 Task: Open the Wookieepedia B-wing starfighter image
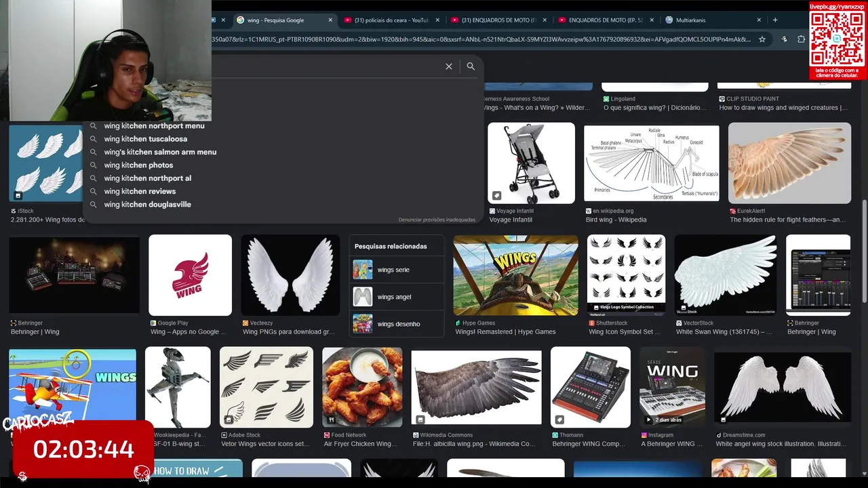pyautogui.click(x=178, y=387)
